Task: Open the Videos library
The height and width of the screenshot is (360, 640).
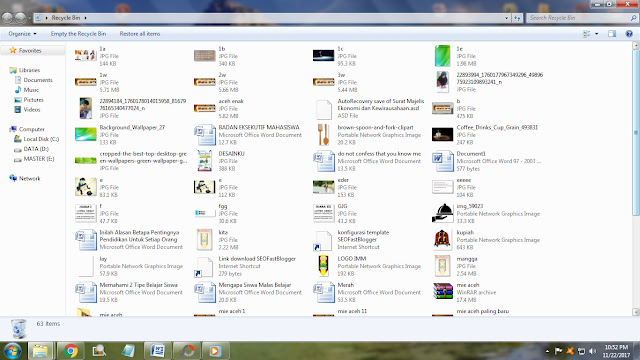Action: click(x=31, y=109)
